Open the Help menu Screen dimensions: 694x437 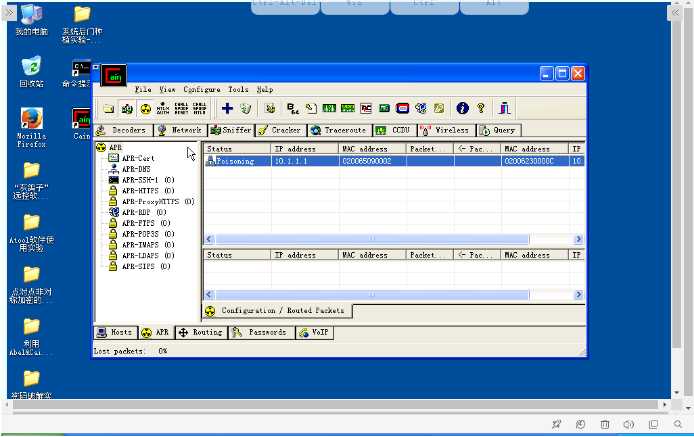pos(265,89)
